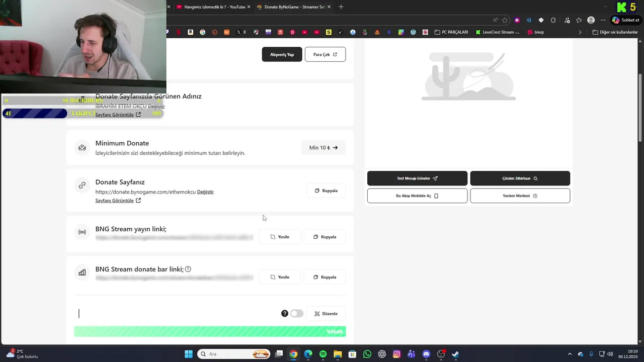Open Diğer sık kullanılanlar bookmarks folder
Image resolution: width=644 pixels, height=362 pixels.
point(615,32)
